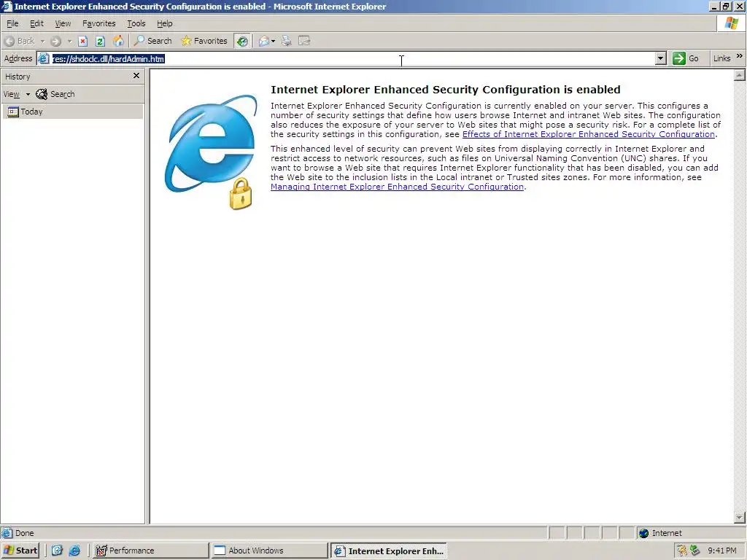747x560 pixels.
Task: Click the Done status bar text
Action: click(x=24, y=533)
